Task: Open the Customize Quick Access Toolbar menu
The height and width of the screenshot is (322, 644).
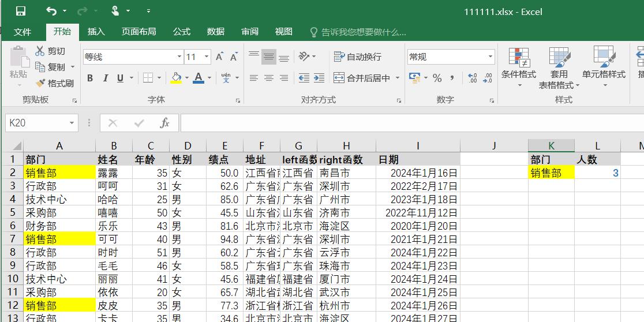Action: [x=149, y=11]
